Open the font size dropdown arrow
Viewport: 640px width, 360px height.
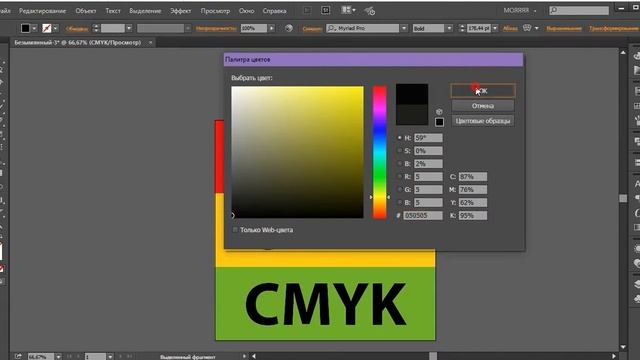point(495,28)
